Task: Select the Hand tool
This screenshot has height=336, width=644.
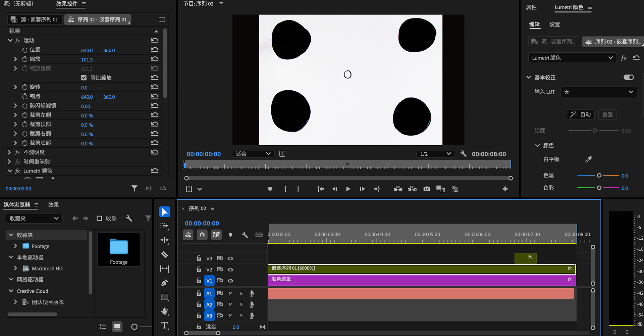Action: click(x=164, y=311)
